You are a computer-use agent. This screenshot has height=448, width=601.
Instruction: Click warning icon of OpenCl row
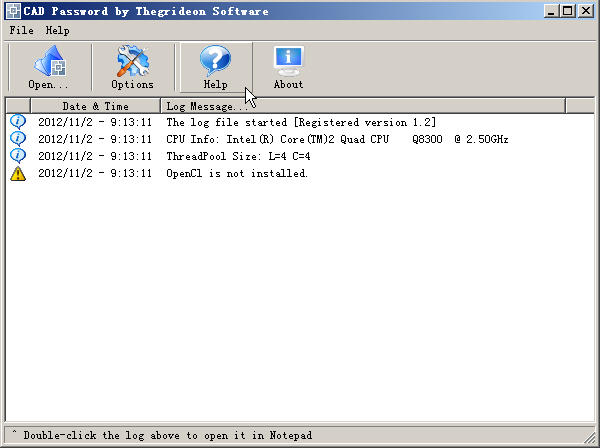tap(18, 173)
